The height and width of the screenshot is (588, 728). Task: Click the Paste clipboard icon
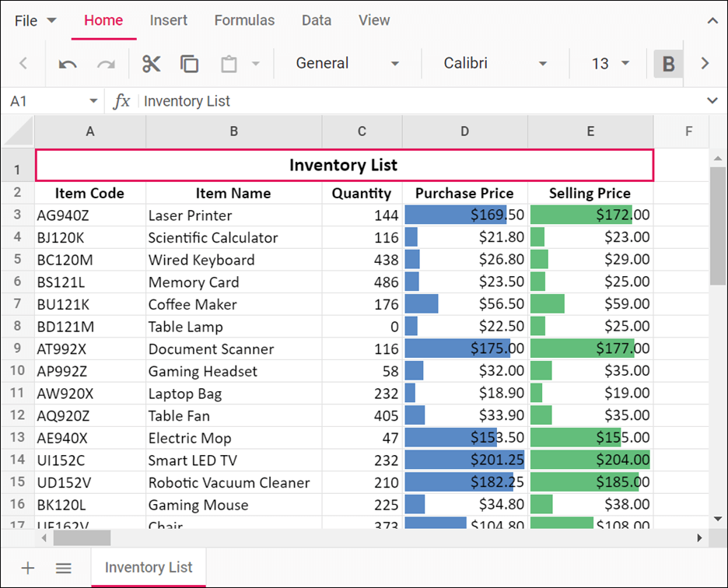[229, 64]
